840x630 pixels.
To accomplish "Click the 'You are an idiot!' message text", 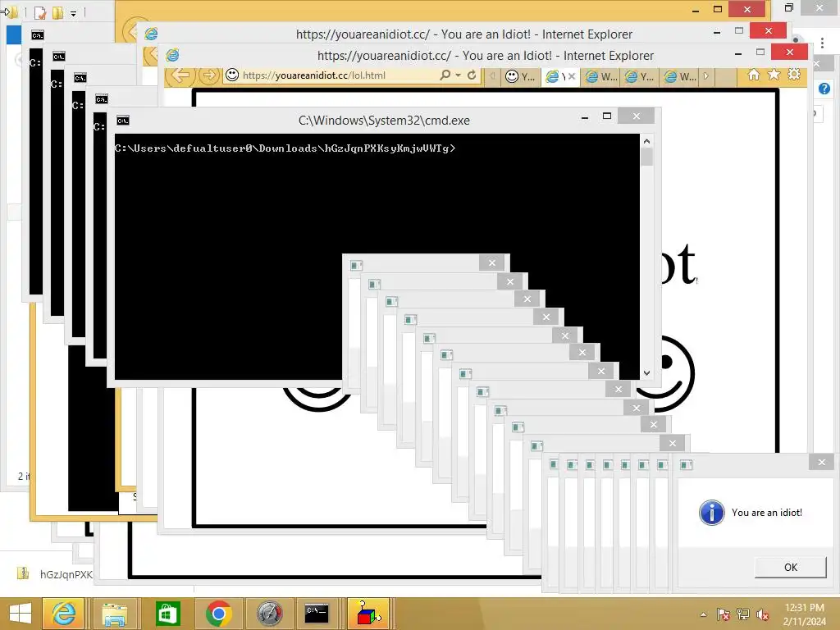I will (x=767, y=513).
